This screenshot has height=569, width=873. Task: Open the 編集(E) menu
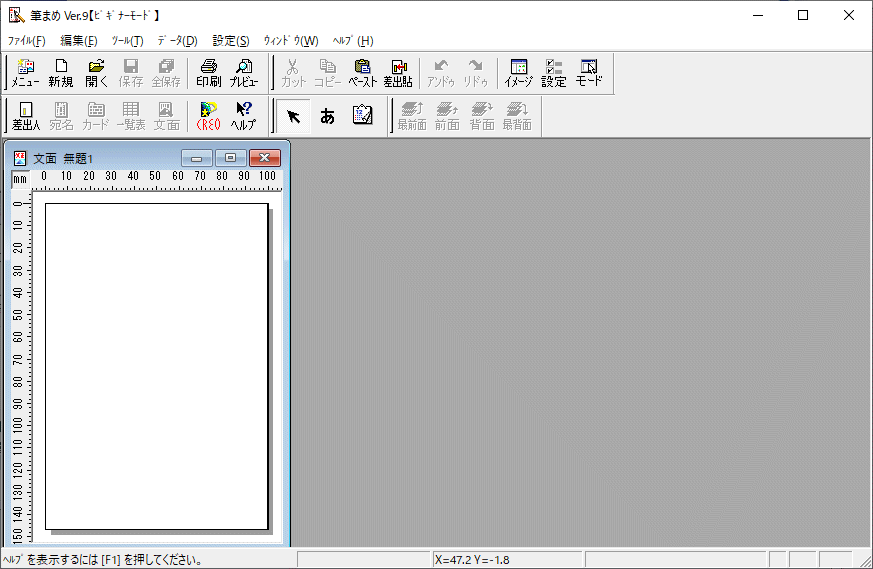(79, 41)
